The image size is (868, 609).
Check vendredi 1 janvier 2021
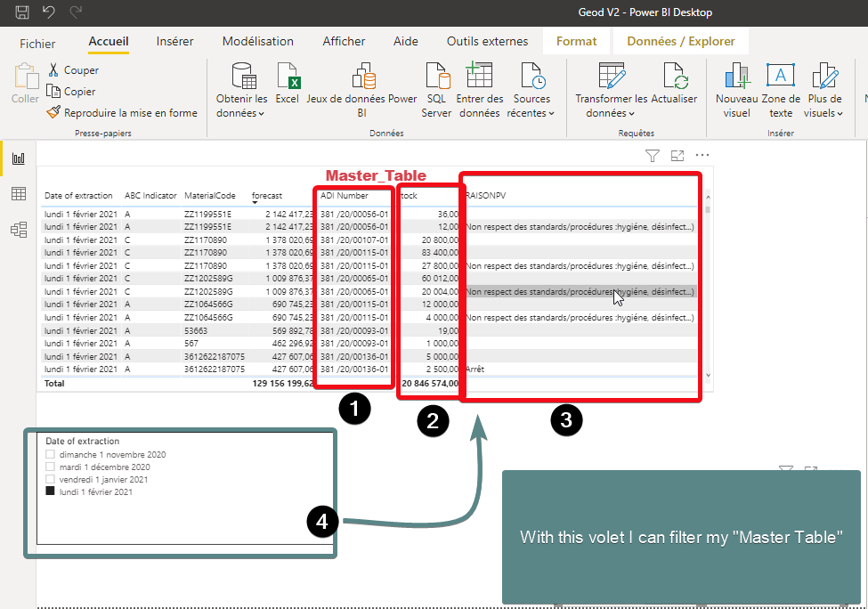51,479
